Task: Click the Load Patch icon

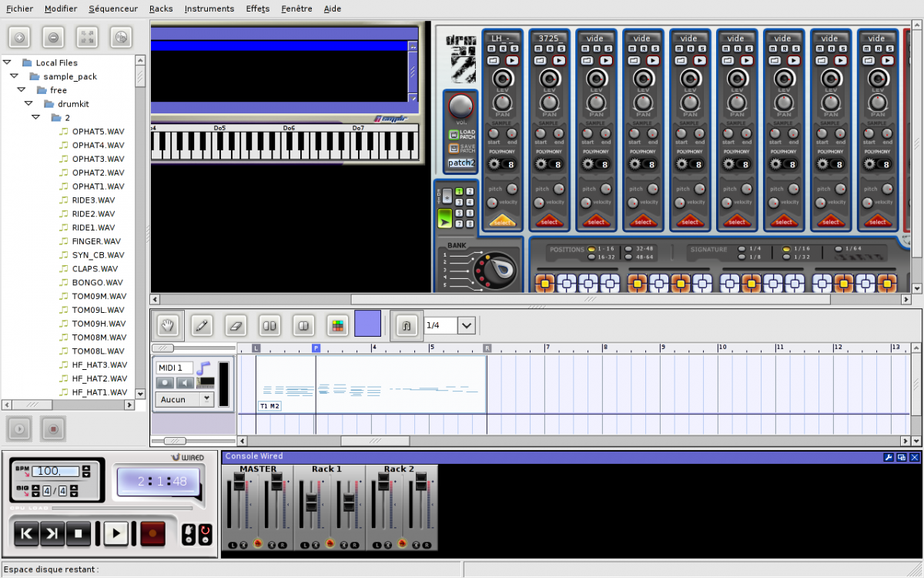Action: tap(454, 134)
